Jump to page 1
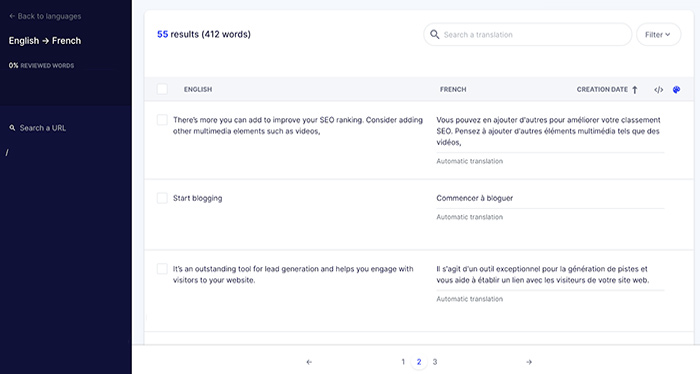Image resolution: width=700 pixels, height=374 pixels. 403,362
